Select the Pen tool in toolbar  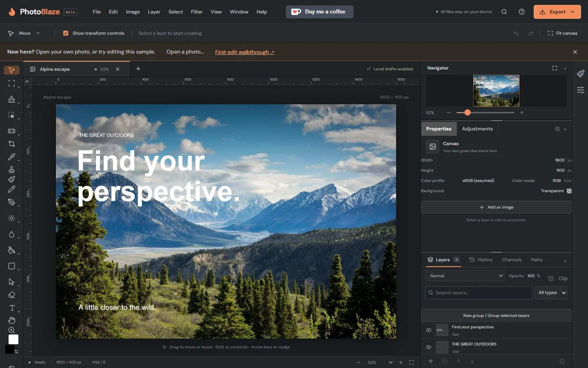pyautogui.click(x=11, y=202)
